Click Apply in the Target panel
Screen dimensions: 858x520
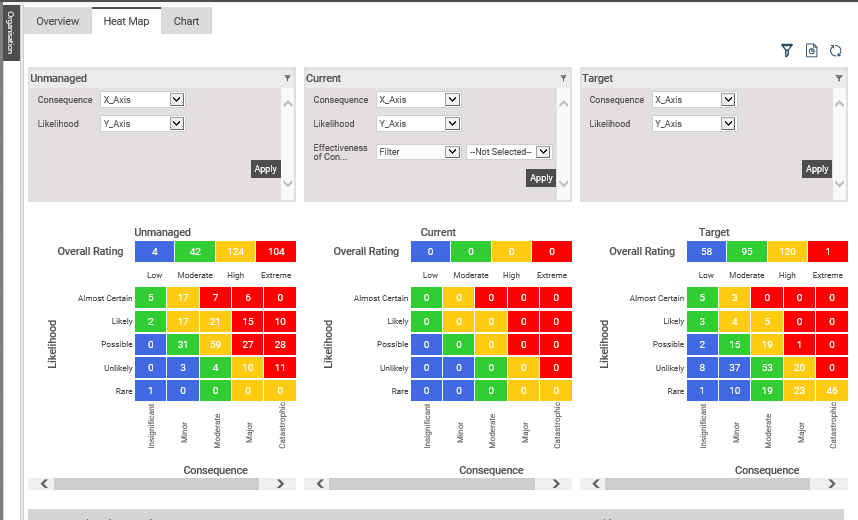click(x=817, y=169)
